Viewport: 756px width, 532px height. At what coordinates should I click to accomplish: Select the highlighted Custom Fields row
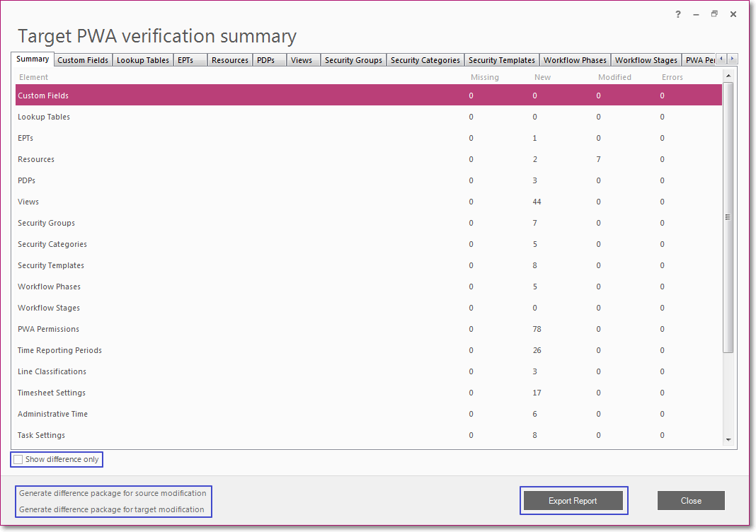coord(369,96)
